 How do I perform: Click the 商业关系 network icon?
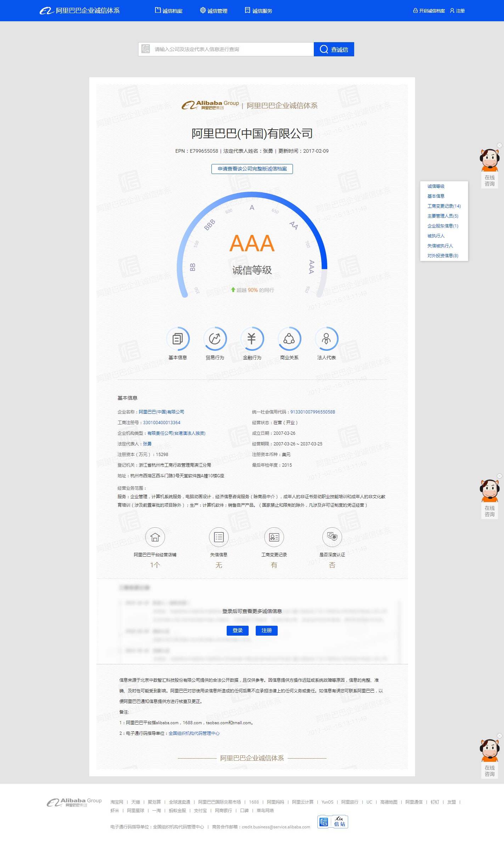[289, 339]
